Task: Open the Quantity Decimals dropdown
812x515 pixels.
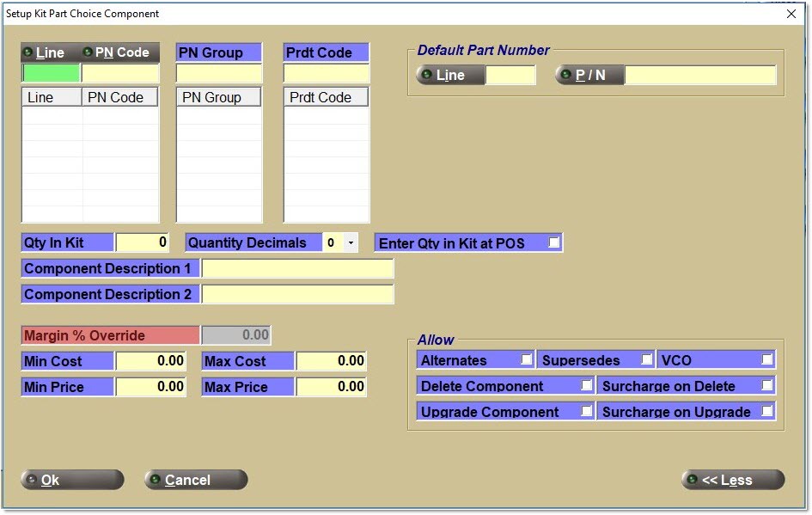Action: point(350,243)
